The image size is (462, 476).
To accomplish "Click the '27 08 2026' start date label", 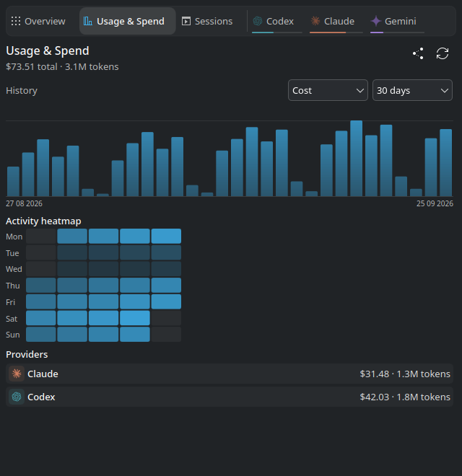I will point(24,203).
